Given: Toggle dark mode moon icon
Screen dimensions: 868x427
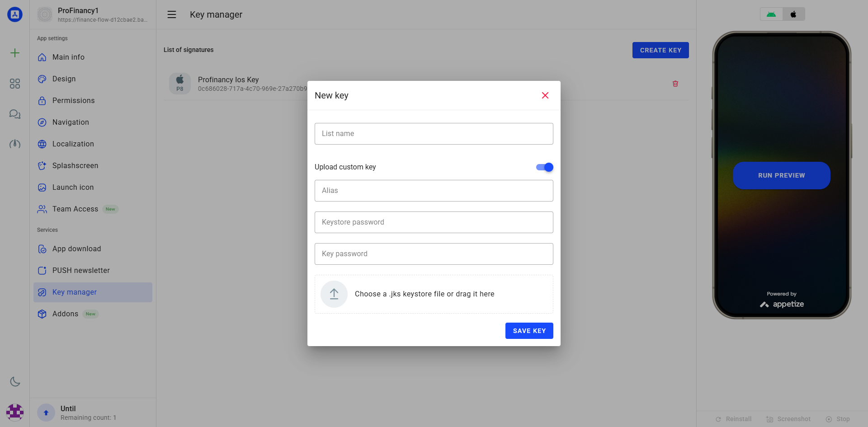Looking at the screenshot, I should click(x=15, y=382).
